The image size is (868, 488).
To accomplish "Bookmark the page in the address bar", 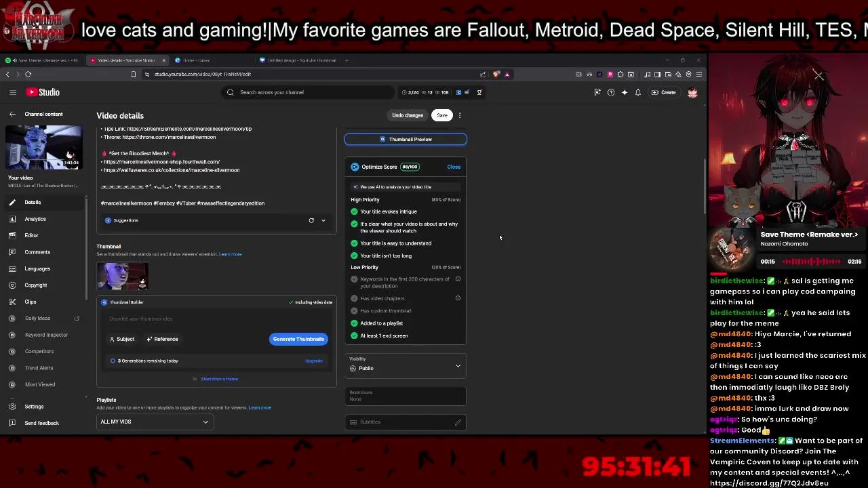I will coord(134,74).
